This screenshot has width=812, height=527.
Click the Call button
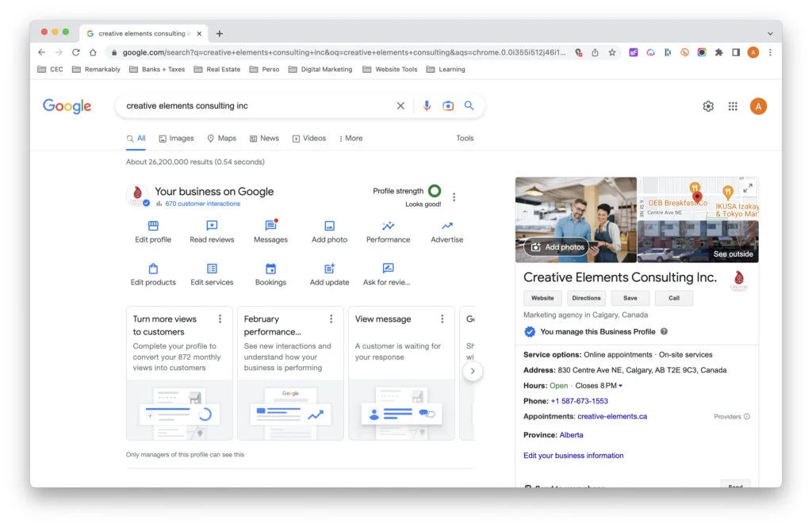click(674, 298)
